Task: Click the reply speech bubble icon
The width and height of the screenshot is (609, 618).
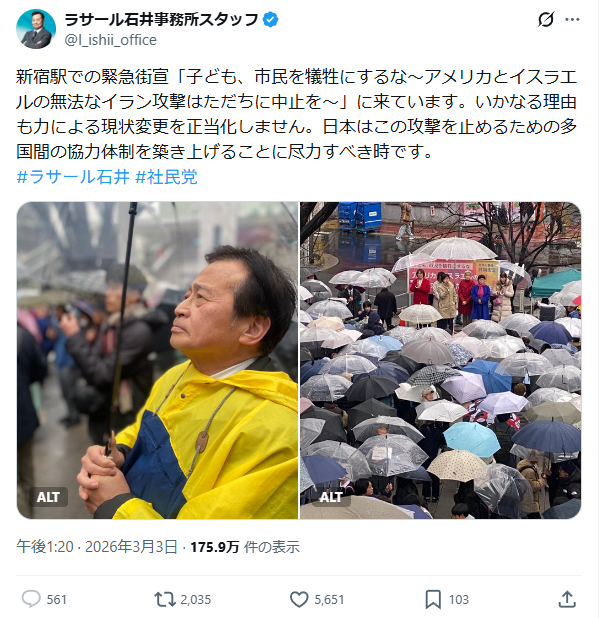Action: pos(31,599)
